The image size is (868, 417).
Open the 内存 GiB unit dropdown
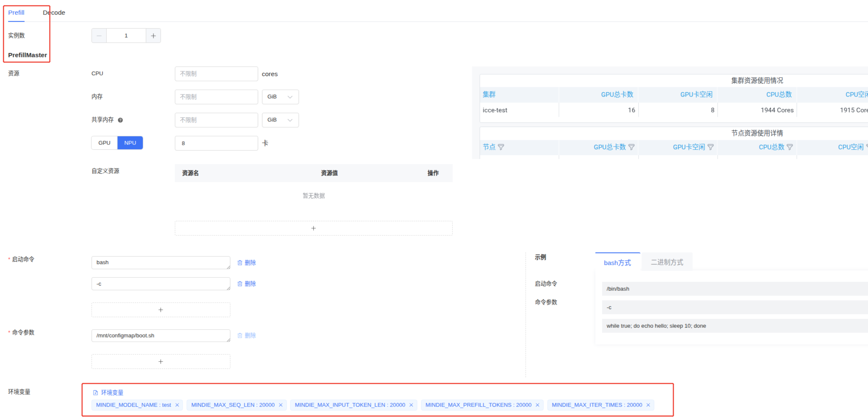point(280,97)
